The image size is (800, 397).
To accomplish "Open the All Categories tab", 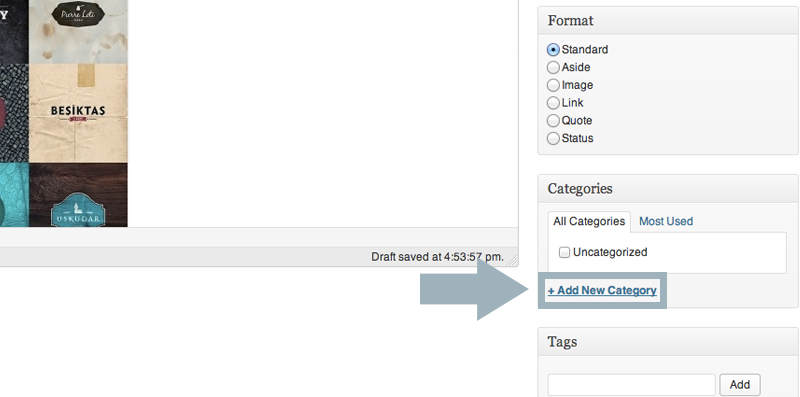I will (589, 221).
